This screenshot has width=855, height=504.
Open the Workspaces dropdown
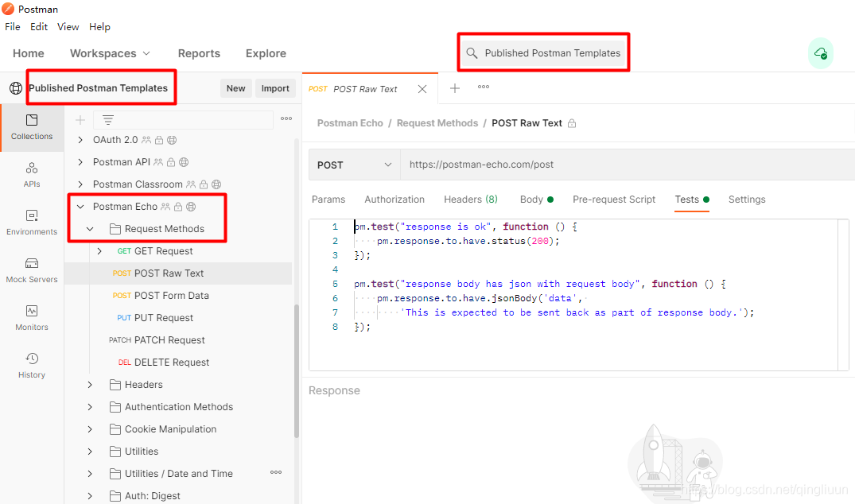pyautogui.click(x=110, y=53)
